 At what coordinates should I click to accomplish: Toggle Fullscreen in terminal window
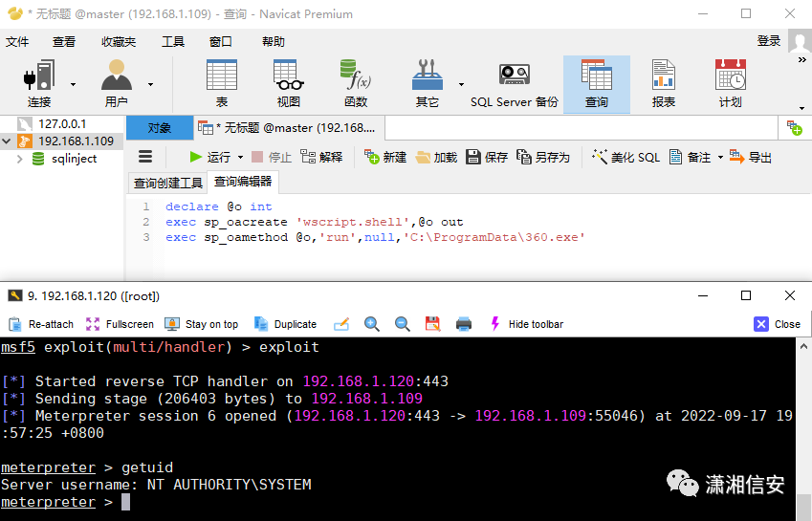[x=121, y=324]
